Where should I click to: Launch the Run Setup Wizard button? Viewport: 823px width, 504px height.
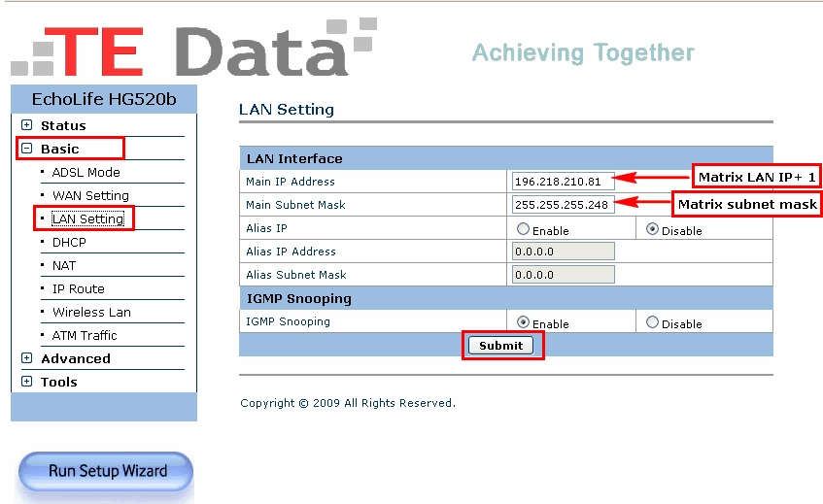pyautogui.click(x=107, y=472)
